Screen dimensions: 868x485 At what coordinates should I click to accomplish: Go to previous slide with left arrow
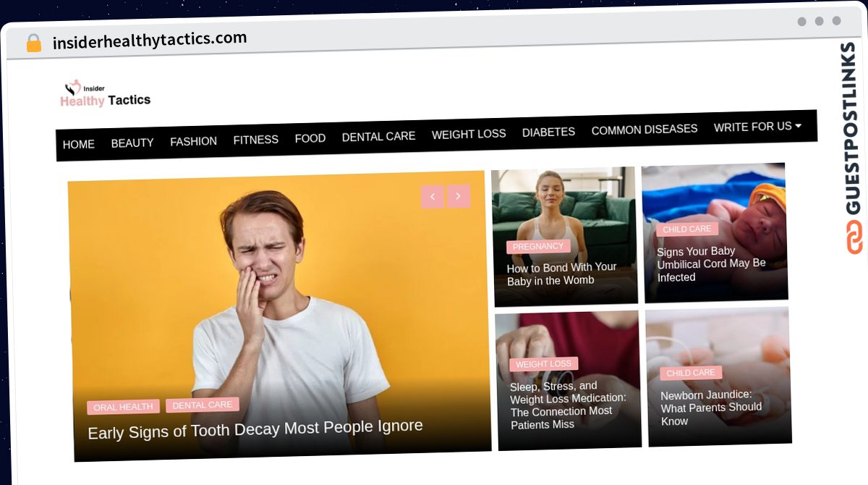click(x=433, y=196)
